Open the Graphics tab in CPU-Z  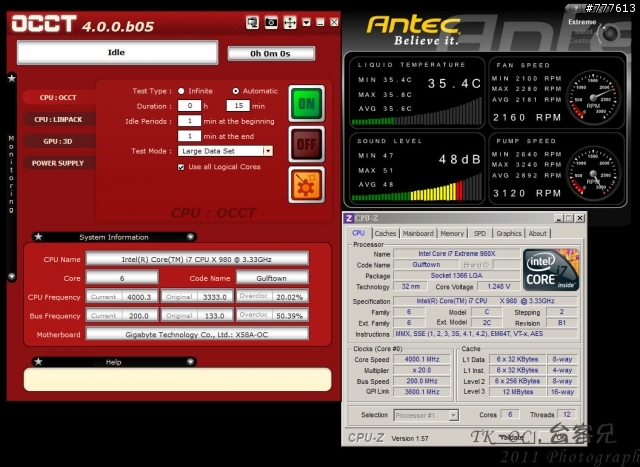[x=509, y=234]
